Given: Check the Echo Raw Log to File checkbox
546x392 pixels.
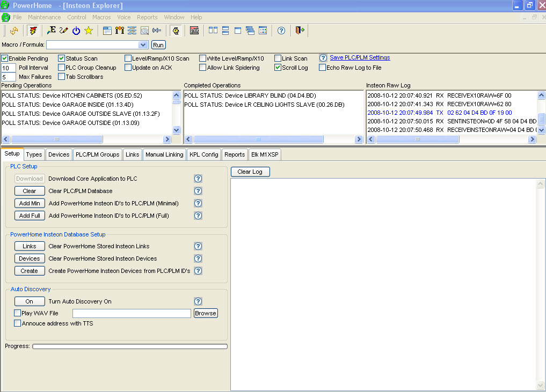Looking at the screenshot, I should [323, 68].
